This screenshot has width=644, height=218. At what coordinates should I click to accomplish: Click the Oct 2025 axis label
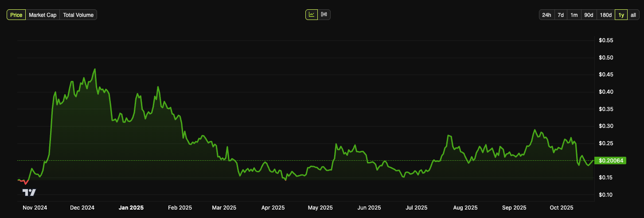click(562, 207)
